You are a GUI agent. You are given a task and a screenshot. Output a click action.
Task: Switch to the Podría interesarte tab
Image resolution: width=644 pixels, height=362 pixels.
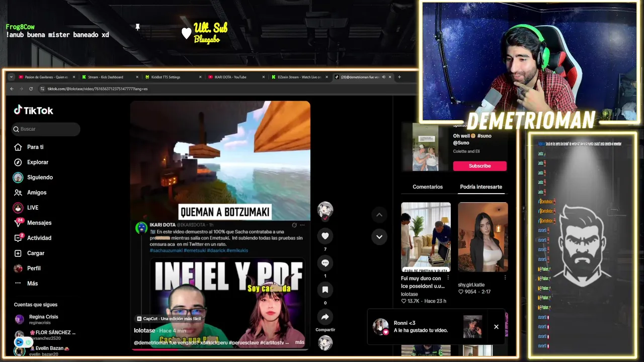481,187
